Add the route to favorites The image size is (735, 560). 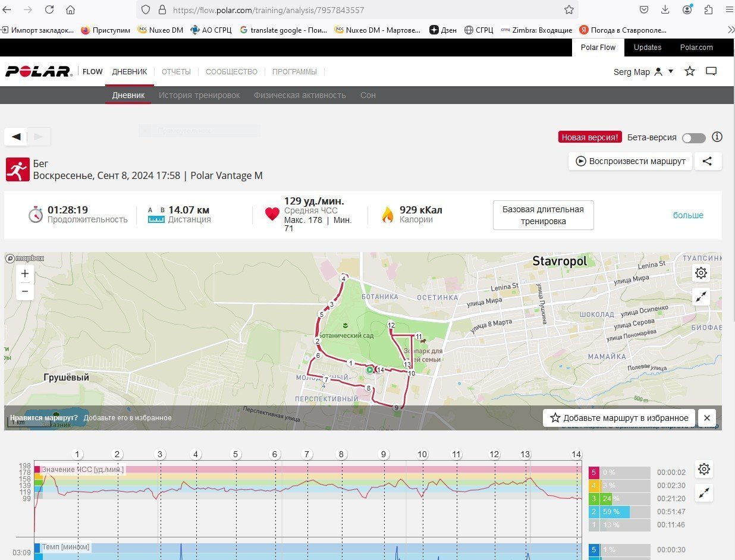pyautogui.click(x=620, y=418)
